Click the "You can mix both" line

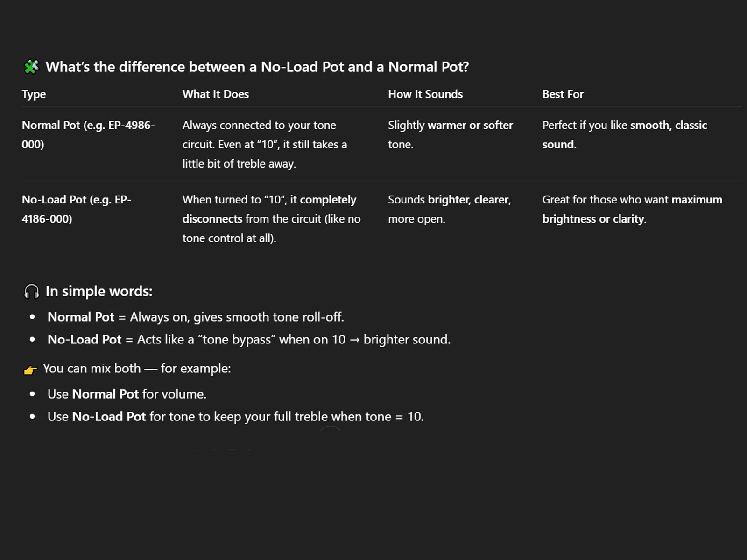point(136,368)
